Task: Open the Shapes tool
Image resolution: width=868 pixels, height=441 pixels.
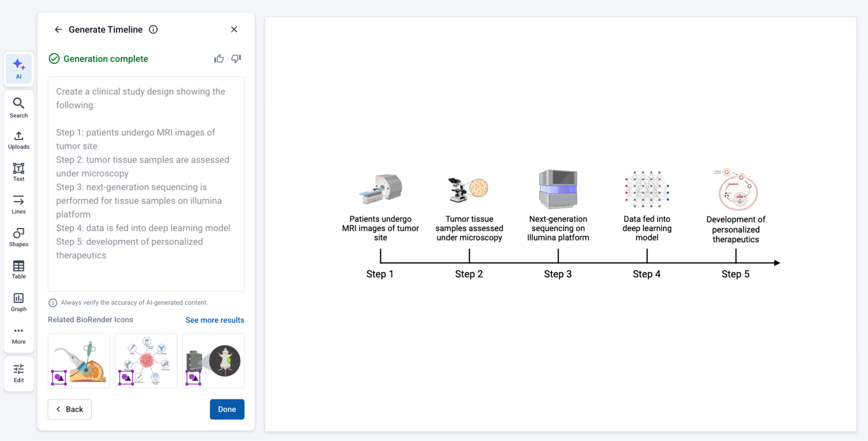Action: [19, 237]
